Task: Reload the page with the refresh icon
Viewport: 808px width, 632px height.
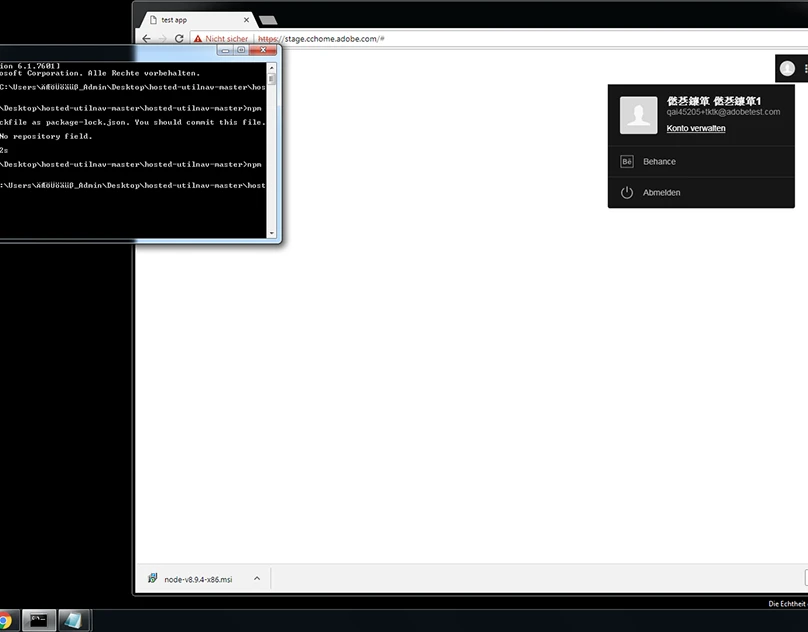Action: pos(179,39)
